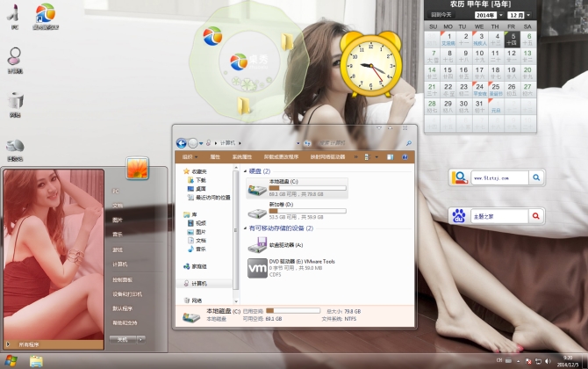The image size is (588, 369).
Task: Open 设备和打印机 in the Start menu
Action: click(127, 294)
